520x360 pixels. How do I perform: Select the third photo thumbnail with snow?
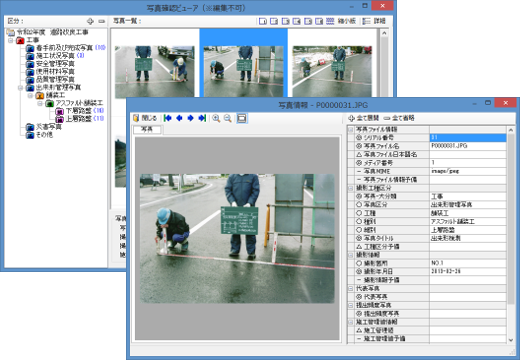point(332,71)
